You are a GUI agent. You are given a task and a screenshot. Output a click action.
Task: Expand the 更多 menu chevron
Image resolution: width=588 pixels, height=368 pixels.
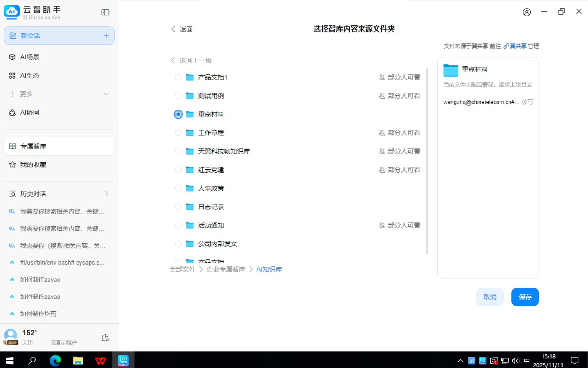pyautogui.click(x=106, y=94)
